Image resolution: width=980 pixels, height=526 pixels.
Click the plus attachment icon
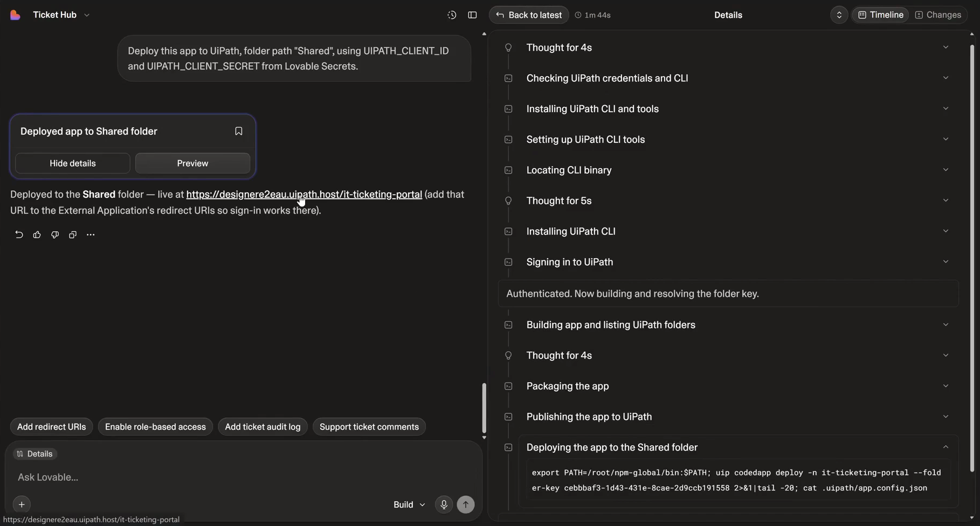[22, 504]
